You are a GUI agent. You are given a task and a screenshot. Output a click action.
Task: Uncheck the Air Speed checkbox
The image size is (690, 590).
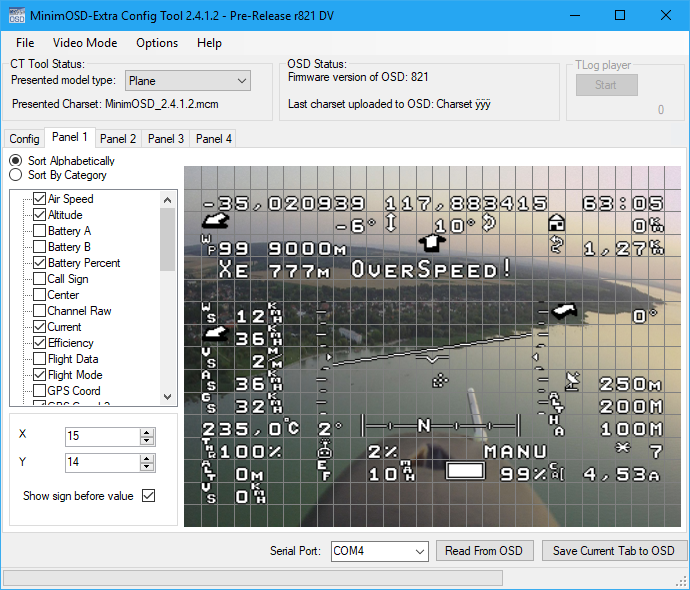click(40, 199)
